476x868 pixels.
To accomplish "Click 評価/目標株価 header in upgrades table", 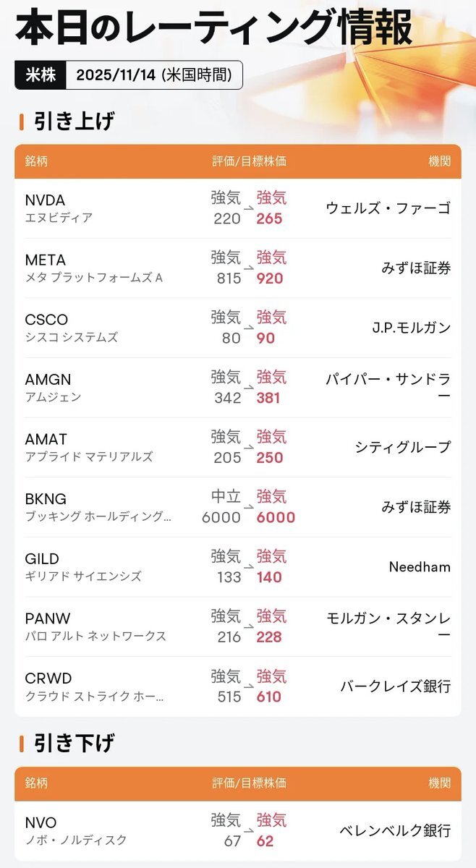I will [x=249, y=161].
